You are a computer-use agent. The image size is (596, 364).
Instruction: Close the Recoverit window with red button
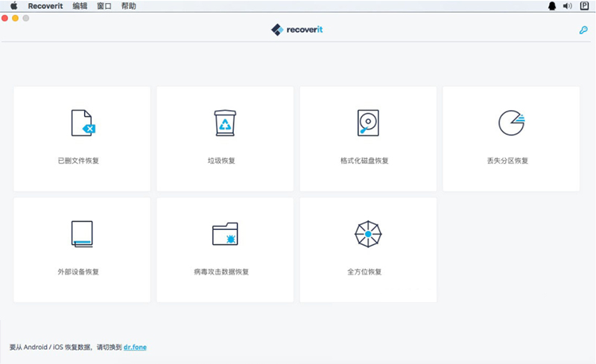[x=5, y=18]
